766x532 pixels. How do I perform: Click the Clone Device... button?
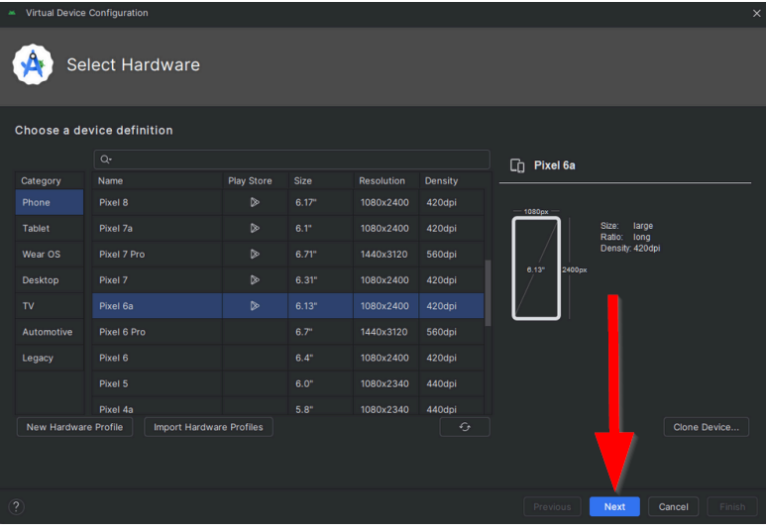click(706, 427)
